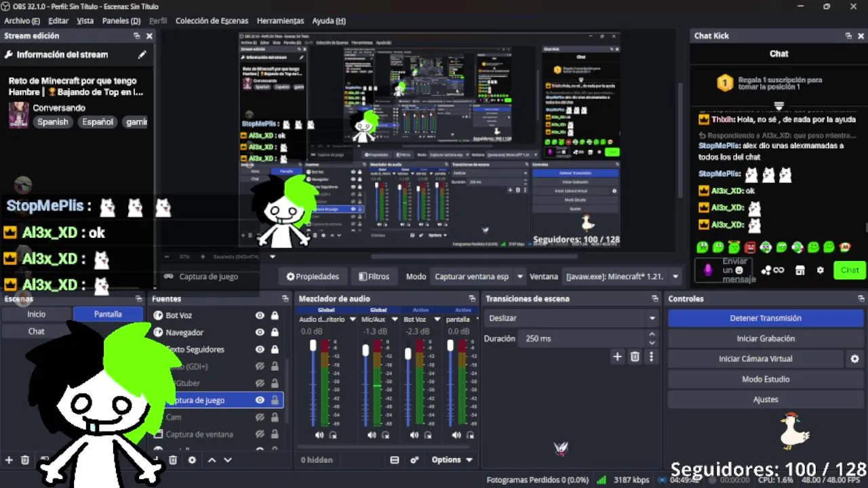Remove the selected source with the trash icon
868x488 pixels.
[173, 460]
